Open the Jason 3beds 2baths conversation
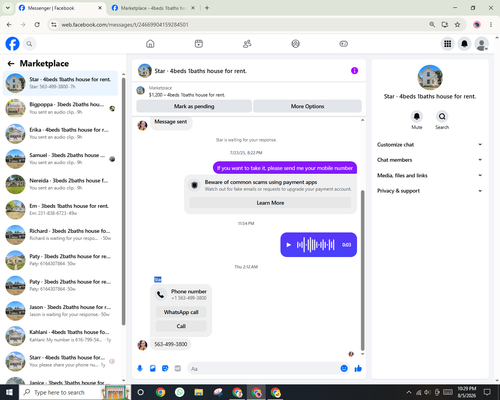Screen dimensions: 500x400 tap(60, 311)
